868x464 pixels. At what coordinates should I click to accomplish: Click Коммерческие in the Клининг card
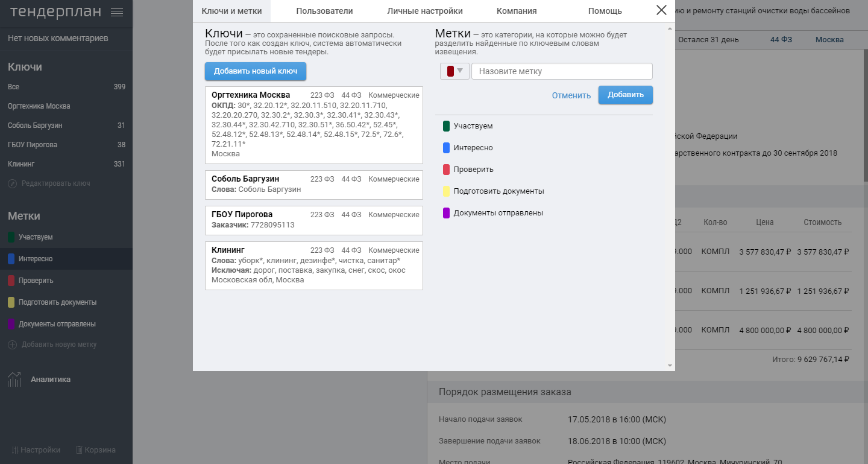coord(394,250)
